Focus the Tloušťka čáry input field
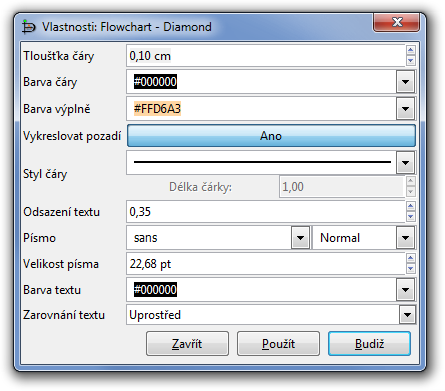This screenshot has height=391, width=445. pos(266,56)
